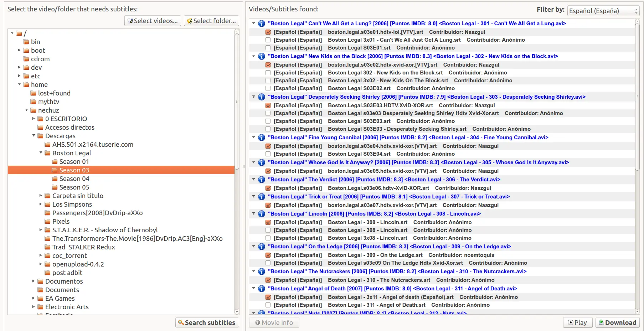Click the Documentos folder icon
Viewport: 644px width, 331px height.
tap(40, 281)
